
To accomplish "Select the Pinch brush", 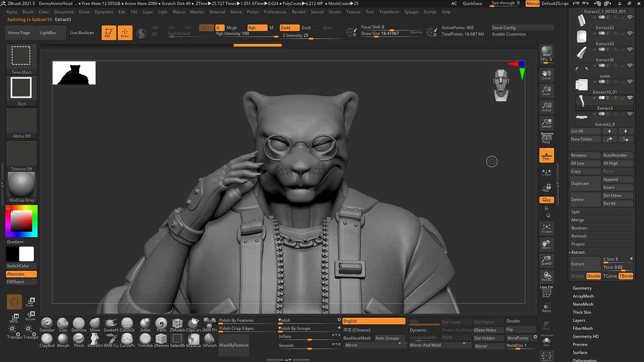I will [79, 339].
